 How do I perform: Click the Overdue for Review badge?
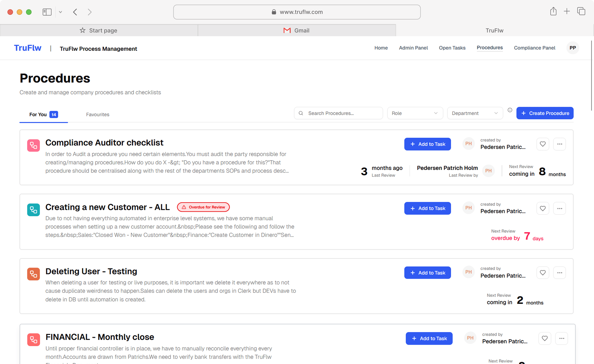[x=203, y=207]
